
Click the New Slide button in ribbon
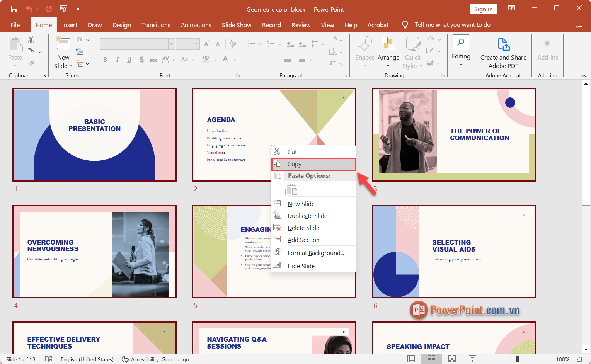pos(63,53)
